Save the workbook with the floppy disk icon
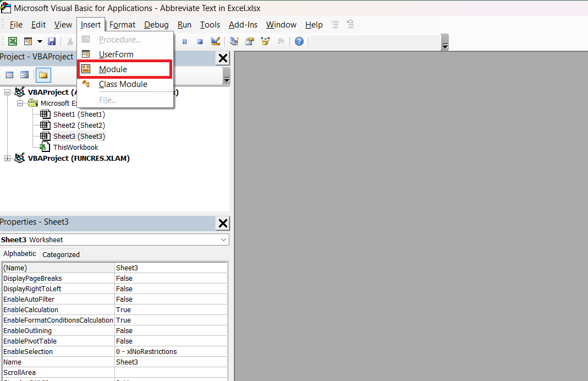 52,41
